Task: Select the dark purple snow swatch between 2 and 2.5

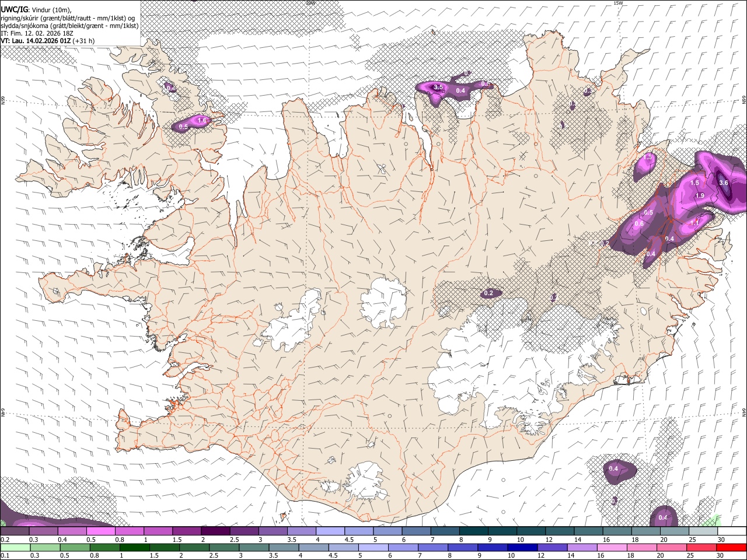Action: (215, 531)
